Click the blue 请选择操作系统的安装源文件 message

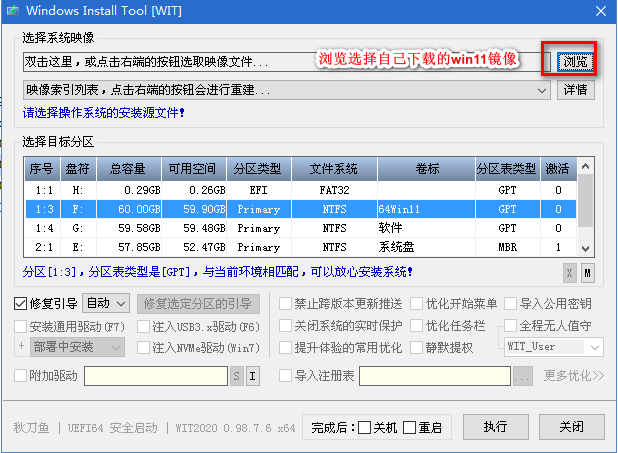104,113
